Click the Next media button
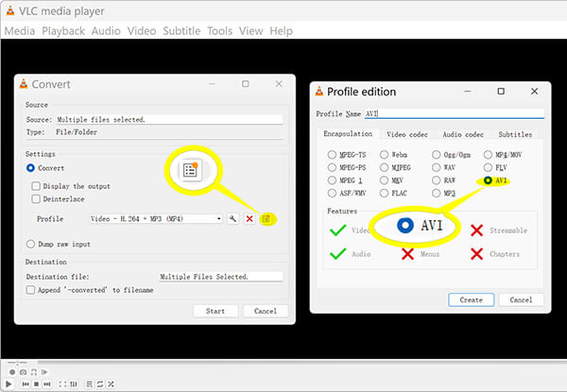567x392 pixels. click(47, 384)
